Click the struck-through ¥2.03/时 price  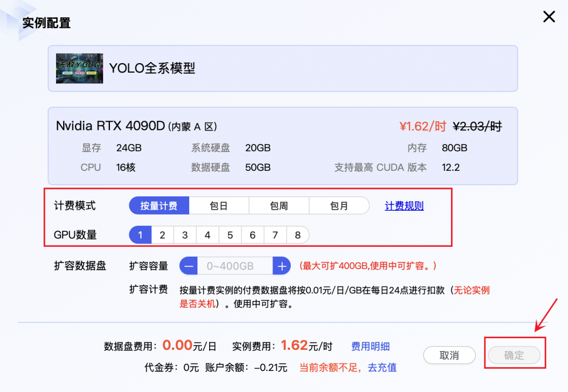pyautogui.click(x=478, y=126)
